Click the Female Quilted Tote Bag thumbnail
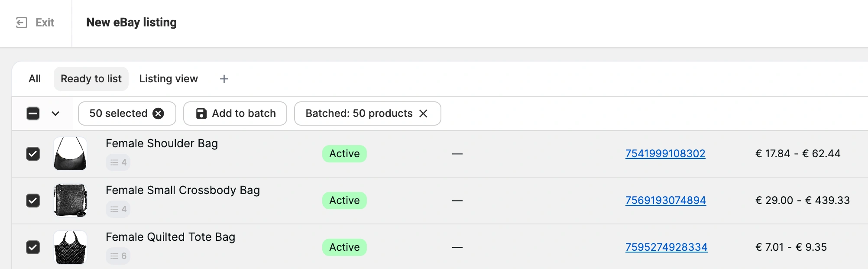The height and width of the screenshot is (269, 868). click(70, 247)
